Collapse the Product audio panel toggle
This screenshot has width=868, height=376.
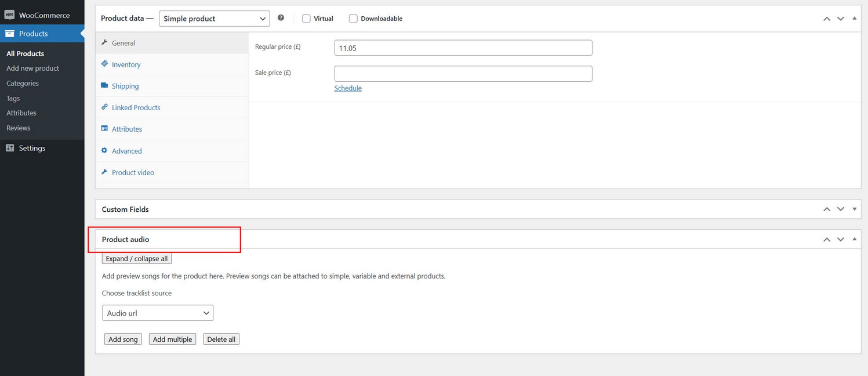855,239
